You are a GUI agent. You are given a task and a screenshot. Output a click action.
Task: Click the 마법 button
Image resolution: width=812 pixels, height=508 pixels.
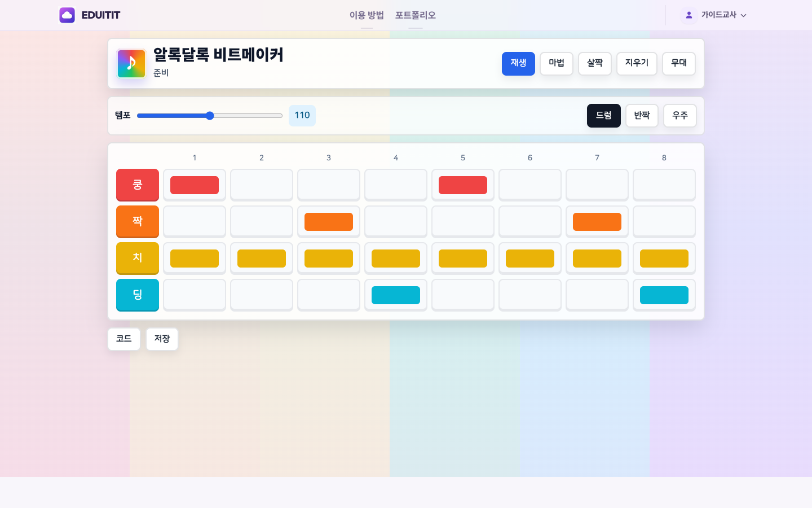[557, 64]
